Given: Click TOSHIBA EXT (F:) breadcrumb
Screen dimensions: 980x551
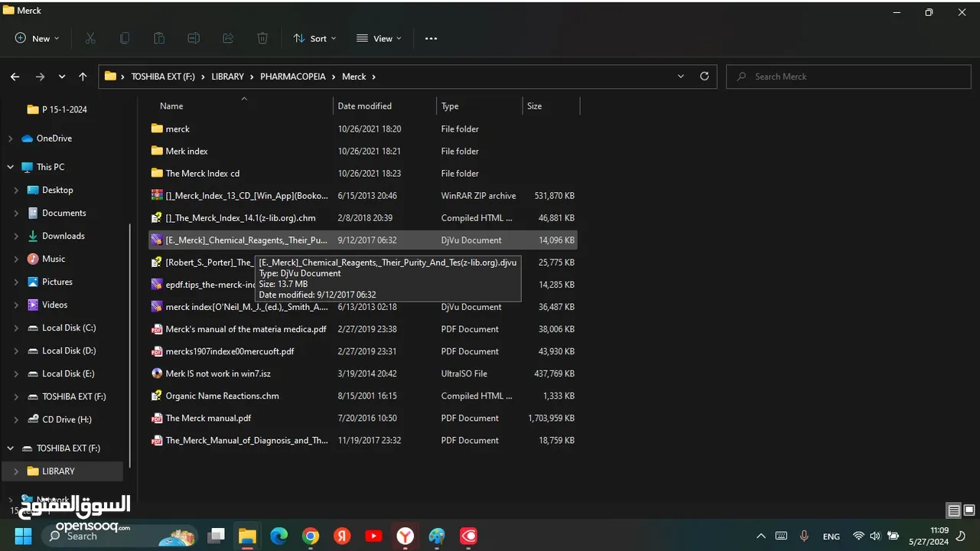Looking at the screenshot, I should click(x=163, y=77).
